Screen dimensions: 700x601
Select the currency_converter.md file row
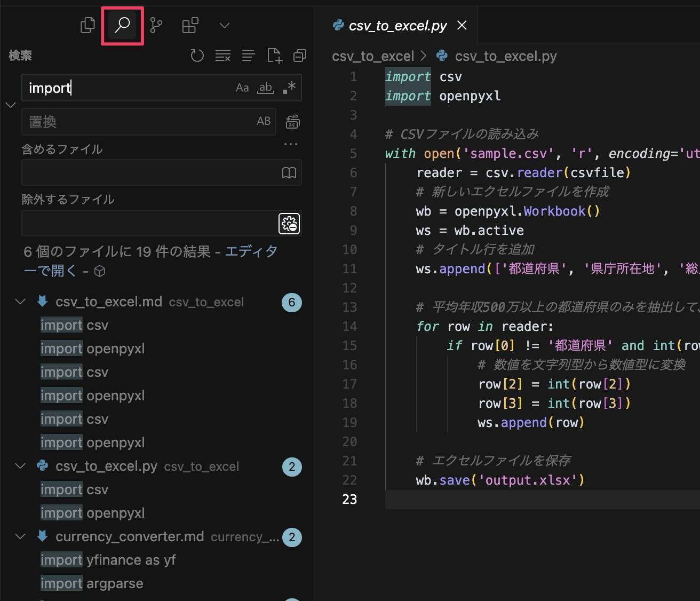[158, 536]
